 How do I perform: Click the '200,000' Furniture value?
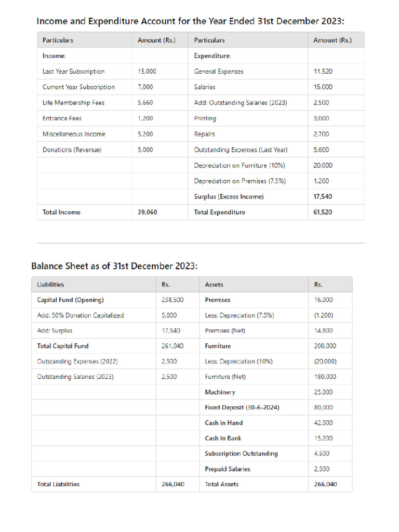(x=325, y=346)
